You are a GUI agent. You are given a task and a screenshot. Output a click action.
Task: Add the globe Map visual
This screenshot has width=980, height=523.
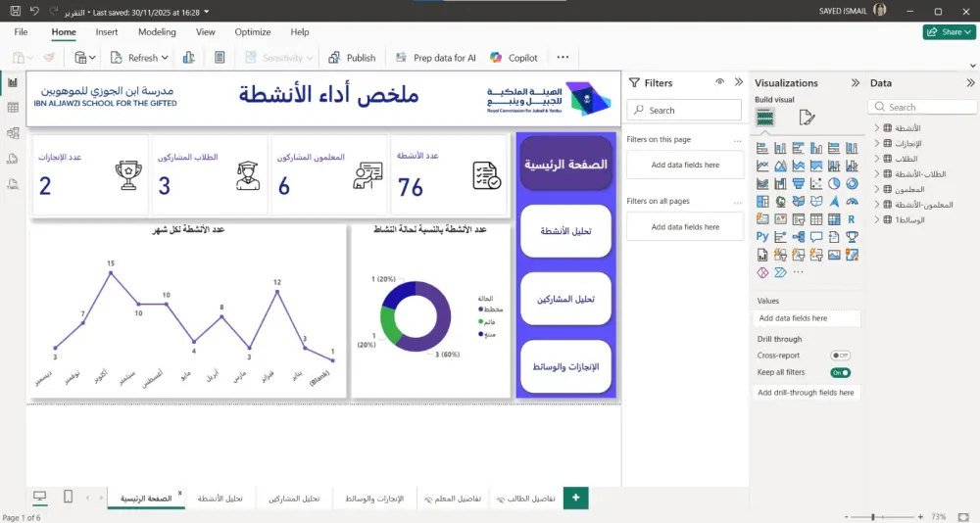(x=781, y=201)
